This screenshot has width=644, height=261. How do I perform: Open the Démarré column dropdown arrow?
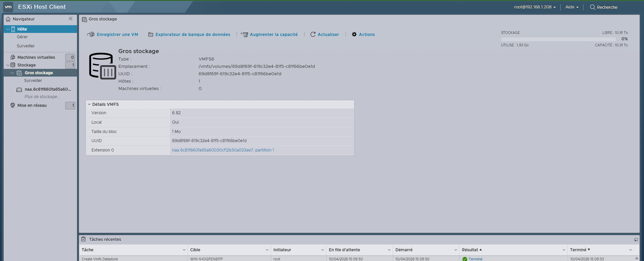click(456, 250)
